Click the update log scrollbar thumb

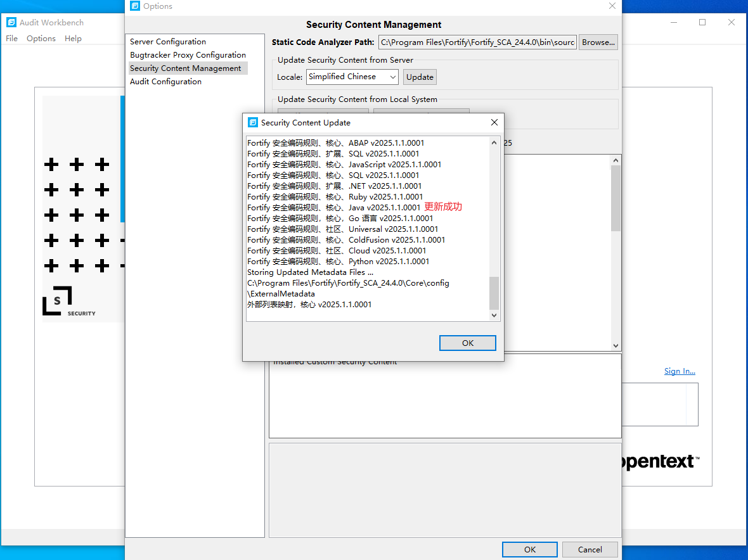494,293
